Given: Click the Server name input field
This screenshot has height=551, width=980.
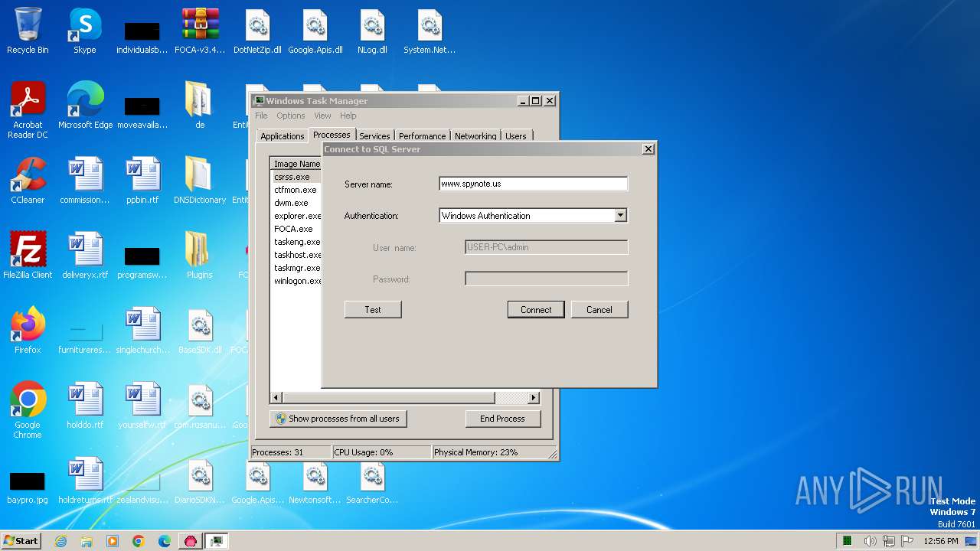Looking at the screenshot, I should coord(533,184).
